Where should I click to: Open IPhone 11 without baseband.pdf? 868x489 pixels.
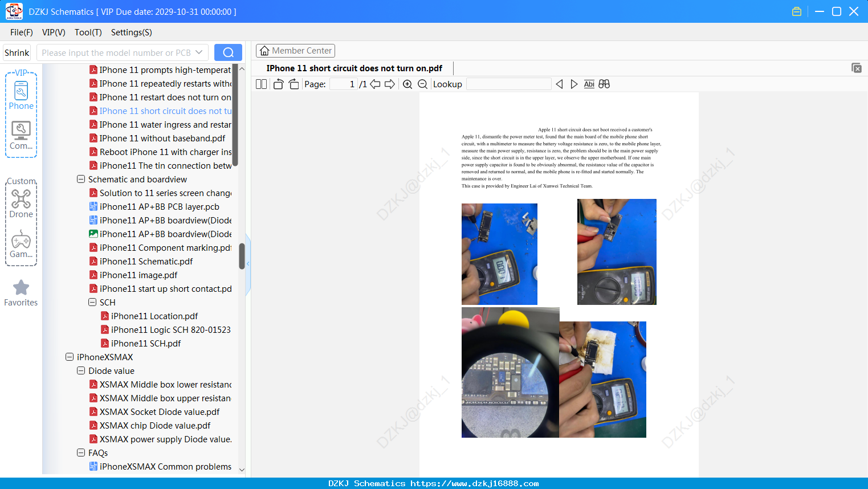coord(162,138)
